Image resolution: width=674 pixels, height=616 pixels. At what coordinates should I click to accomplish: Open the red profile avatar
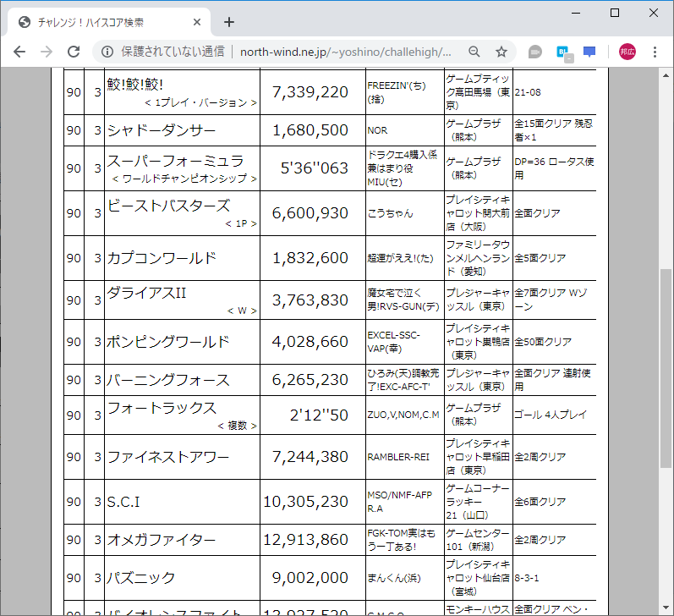coord(627,52)
